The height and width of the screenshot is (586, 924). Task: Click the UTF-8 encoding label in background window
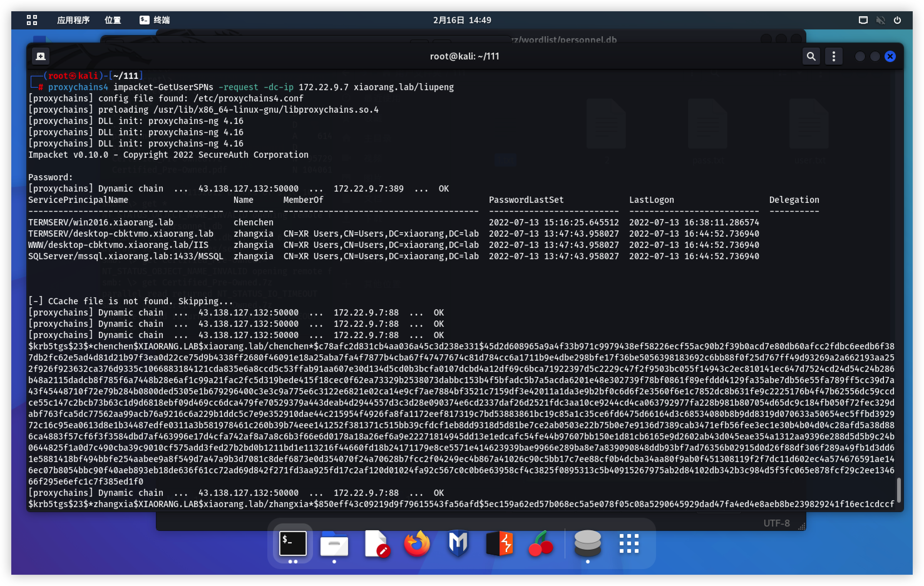pyautogui.click(x=776, y=523)
